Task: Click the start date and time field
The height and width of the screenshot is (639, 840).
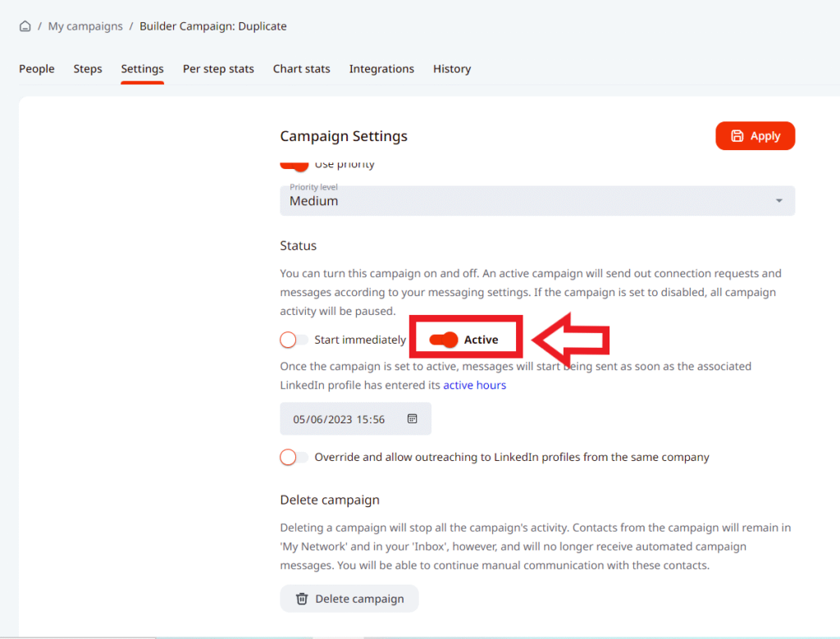Action: (x=340, y=418)
